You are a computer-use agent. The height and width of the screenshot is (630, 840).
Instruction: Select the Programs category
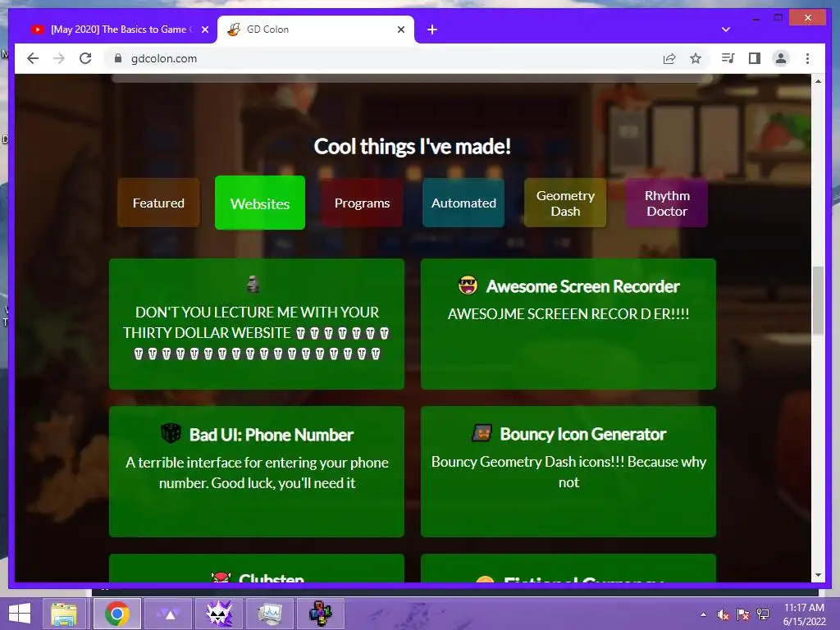(362, 203)
